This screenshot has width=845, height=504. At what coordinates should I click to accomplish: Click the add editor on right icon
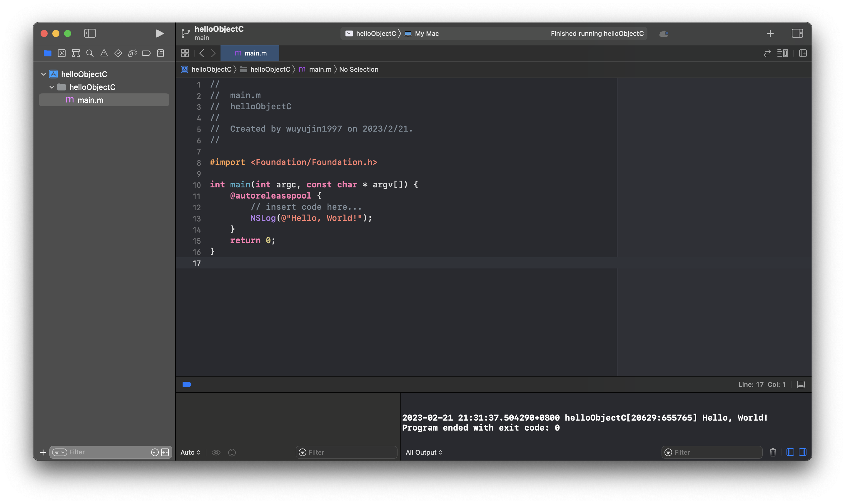tap(802, 53)
